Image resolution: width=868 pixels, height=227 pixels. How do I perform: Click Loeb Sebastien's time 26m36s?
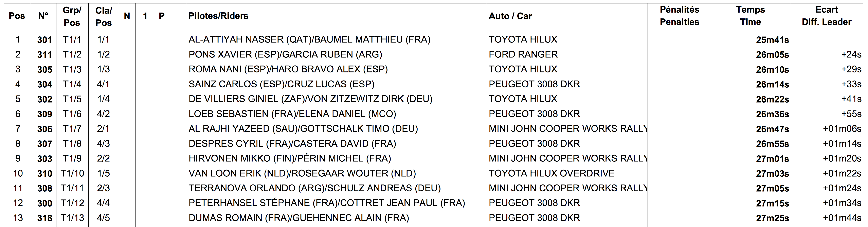pyautogui.click(x=772, y=114)
